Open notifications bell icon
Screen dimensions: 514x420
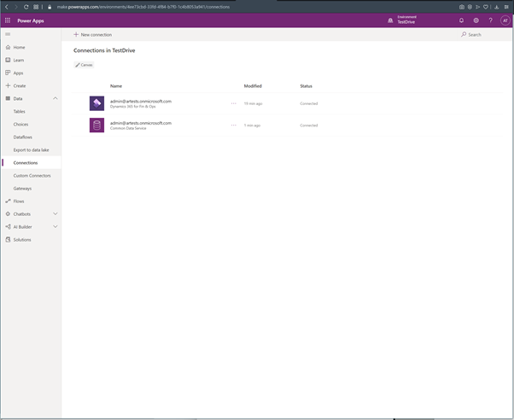[461, 20]
